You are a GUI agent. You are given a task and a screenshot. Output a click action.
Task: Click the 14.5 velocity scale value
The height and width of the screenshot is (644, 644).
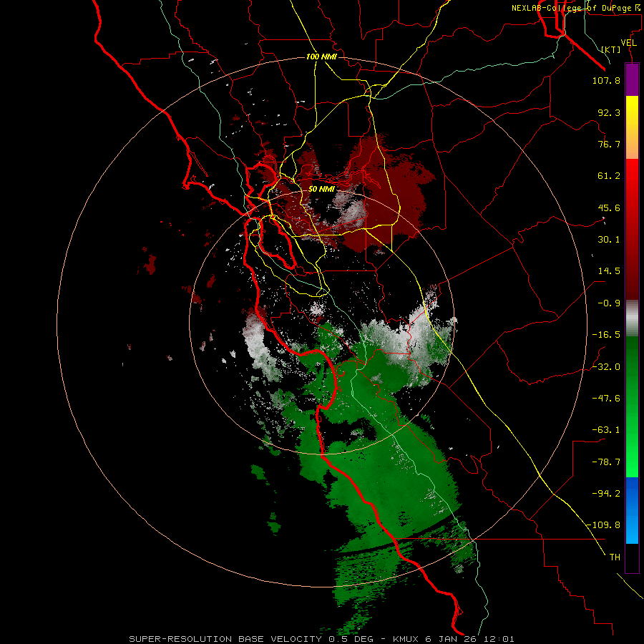coord(609,271)
